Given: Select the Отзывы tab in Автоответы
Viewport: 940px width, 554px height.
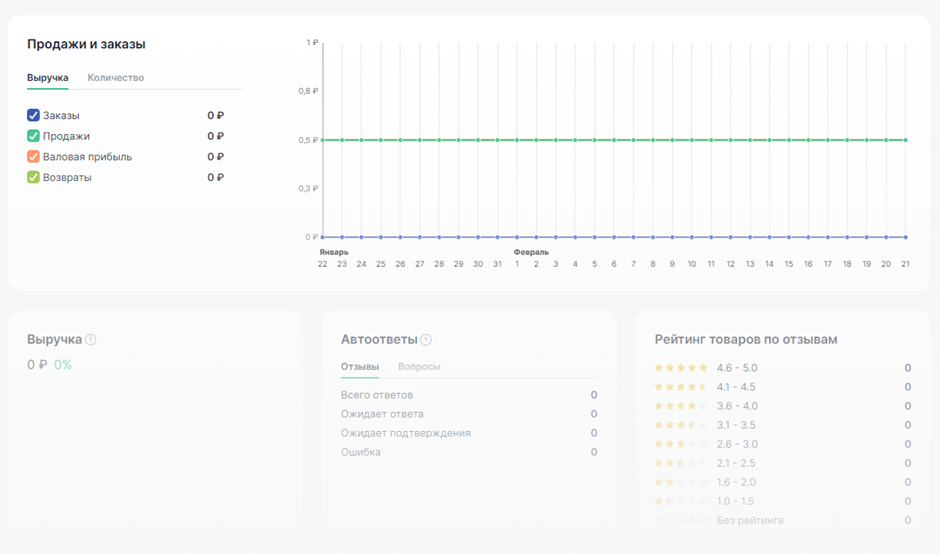Looking at the screenshot, I should 360,366.
